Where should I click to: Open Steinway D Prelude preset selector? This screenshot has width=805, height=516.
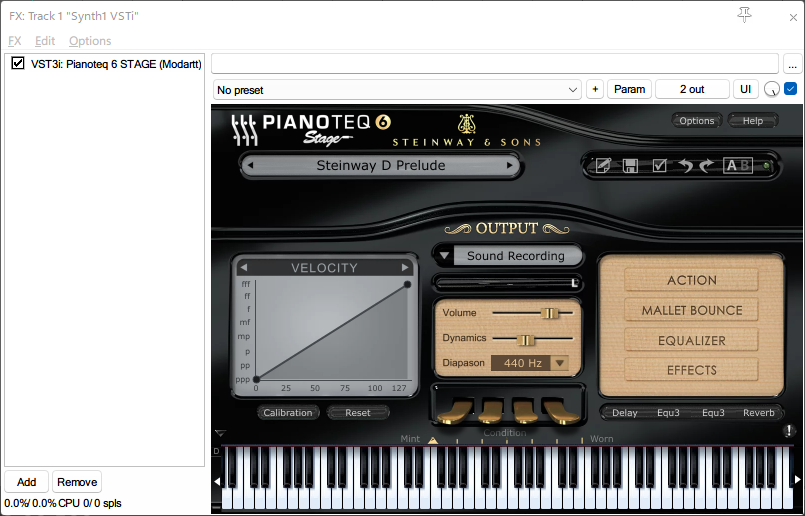380,165
